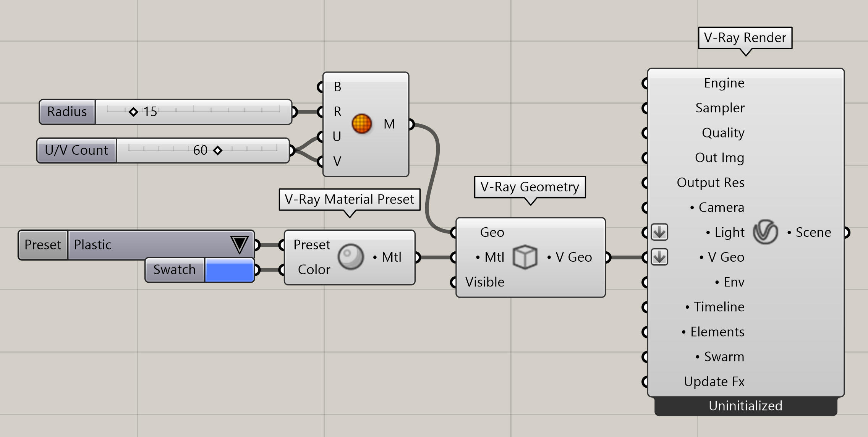Select the V-Ray Material Preset group label
Viewport: 868px width, 437px height.
(x=350, y=199)
